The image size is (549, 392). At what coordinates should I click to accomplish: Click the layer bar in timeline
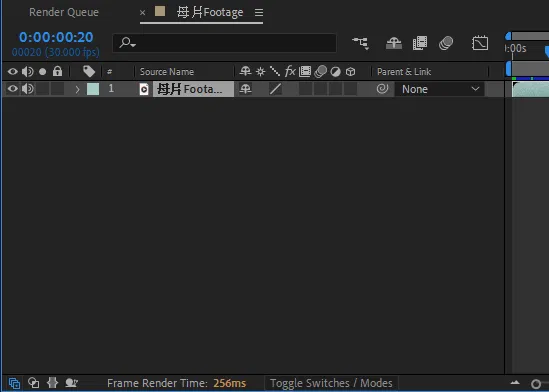[530, 89]
